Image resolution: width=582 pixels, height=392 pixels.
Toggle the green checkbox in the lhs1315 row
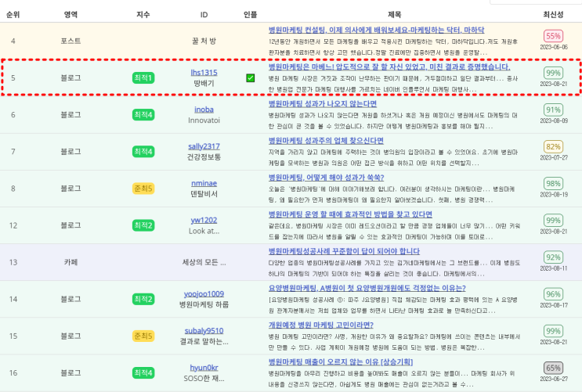pos(251,78)
